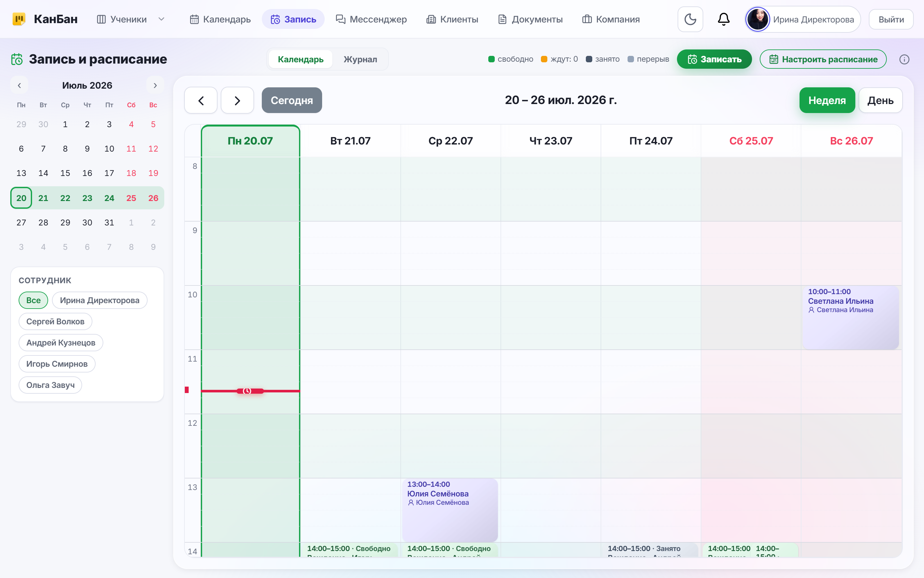The image size is (924, 578).
Task: Click the Пн 20.07 column header
Action: tap(251, 141)
